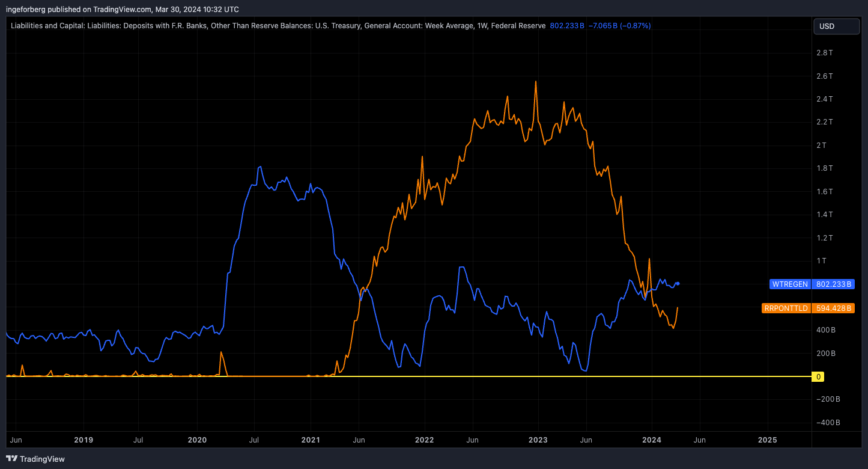The width and height of the screenshot is (868, 469).
Task: Click the publisher attribution text at top
Action: [x=123, y=9]
